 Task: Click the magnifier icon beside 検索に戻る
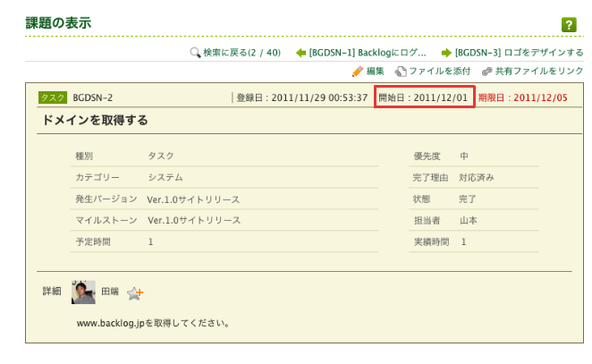[x=195, y=53]
